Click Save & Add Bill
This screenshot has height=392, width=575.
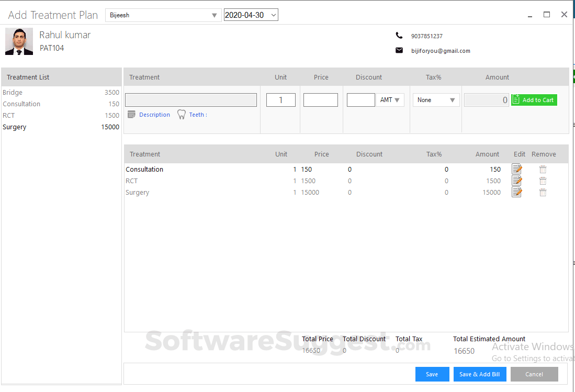pos(480,374)
